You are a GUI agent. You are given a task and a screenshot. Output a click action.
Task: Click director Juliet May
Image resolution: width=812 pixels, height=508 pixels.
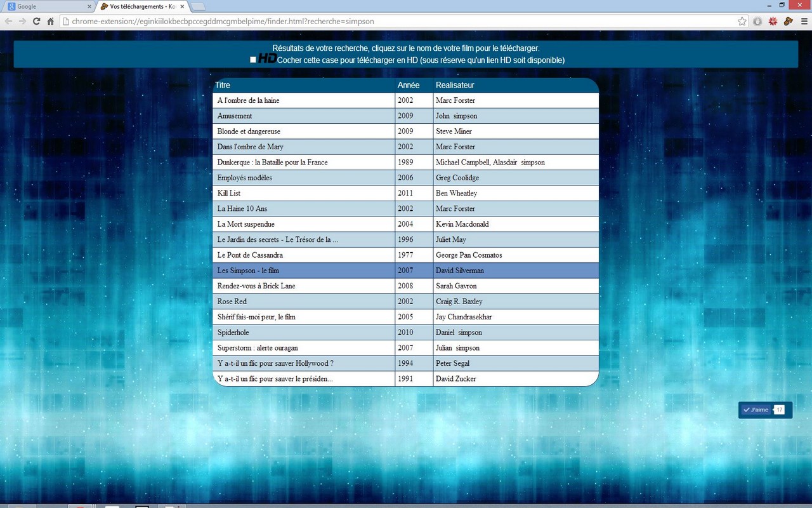451,239
